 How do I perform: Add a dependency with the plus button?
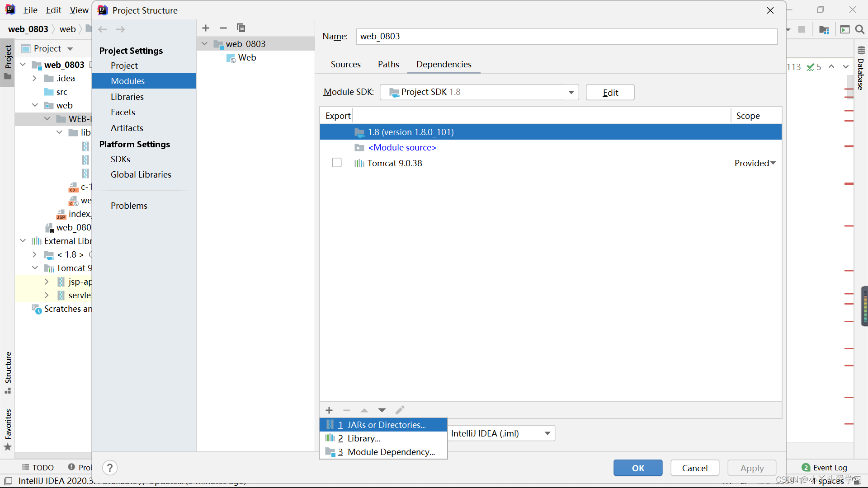click(x=329, y=410)
